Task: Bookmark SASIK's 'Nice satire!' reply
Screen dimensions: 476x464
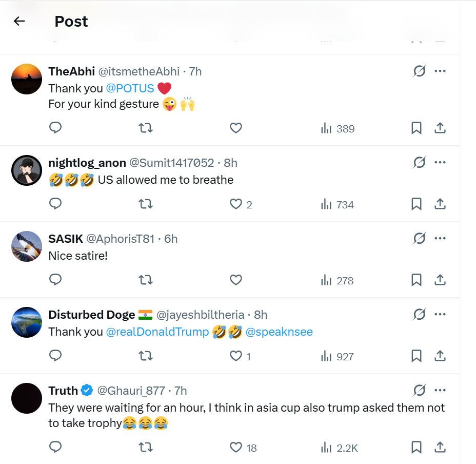Action: pos(417,280)
